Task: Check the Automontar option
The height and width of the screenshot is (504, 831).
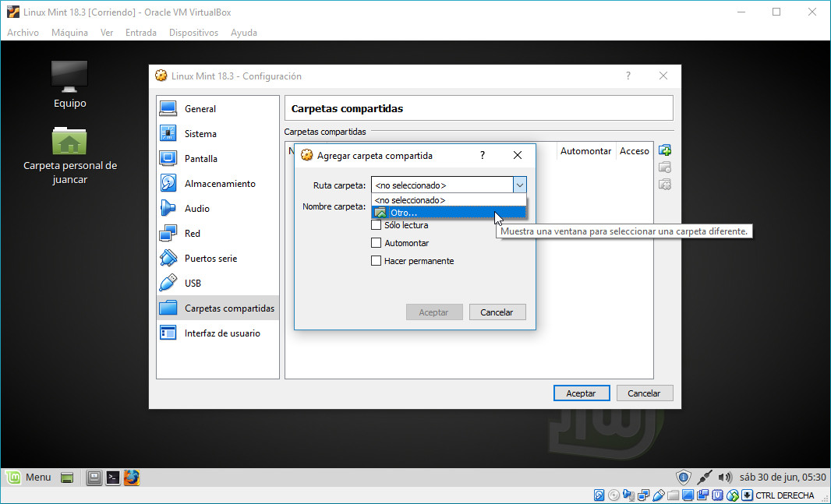Action: coord(377,243)
